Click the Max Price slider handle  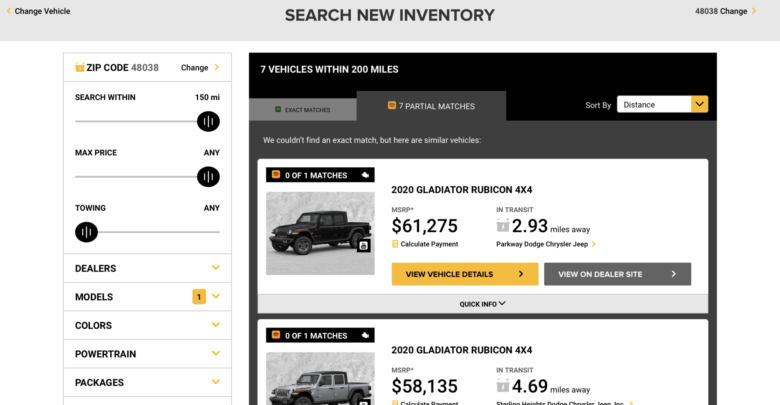pyautogui.click(x=208, y=176)
